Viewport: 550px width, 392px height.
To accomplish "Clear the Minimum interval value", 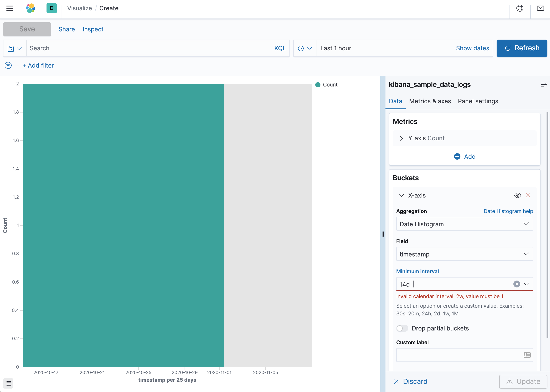I will click(x=517, y=284).
